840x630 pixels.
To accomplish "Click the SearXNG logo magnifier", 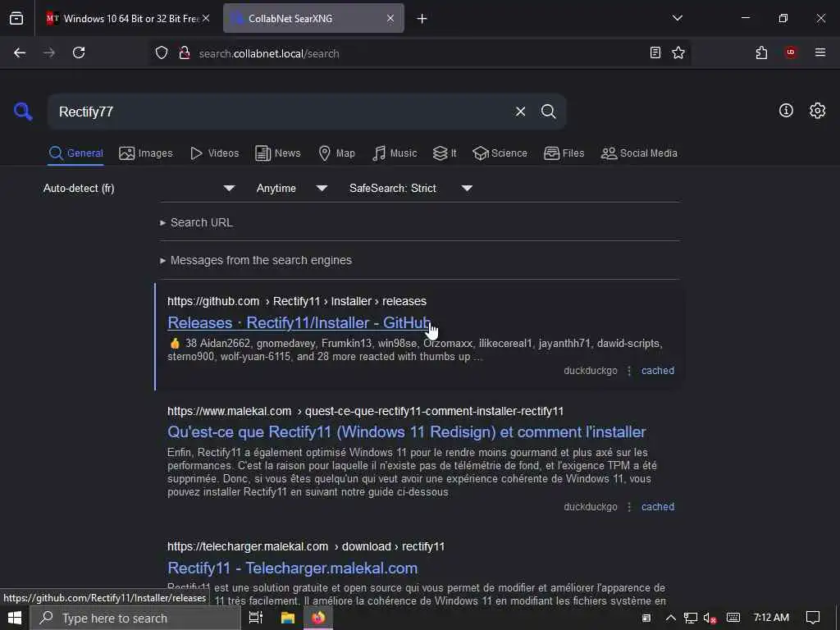I will pyautogui.click(x=23, y=112).
